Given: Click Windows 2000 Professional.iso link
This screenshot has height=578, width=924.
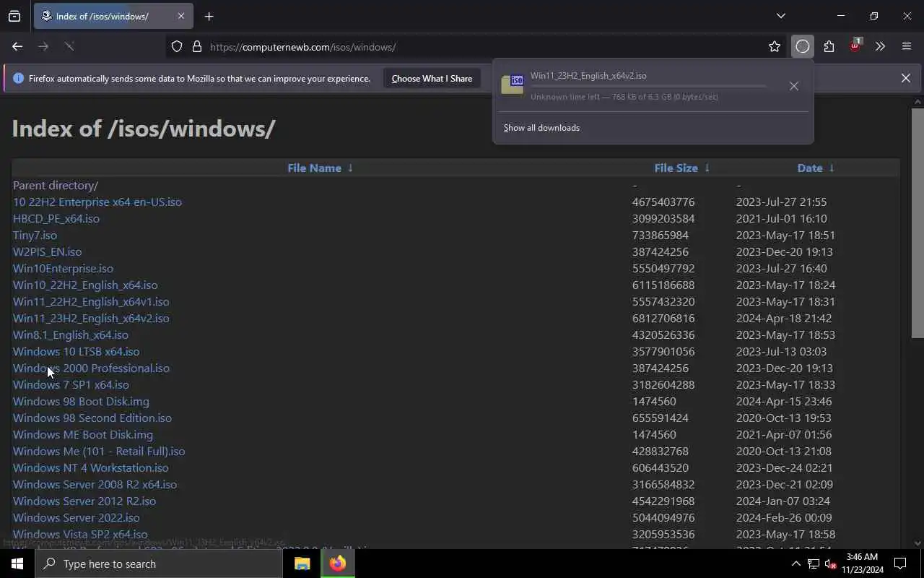Looking at the screenshot, I should point(91,368).
